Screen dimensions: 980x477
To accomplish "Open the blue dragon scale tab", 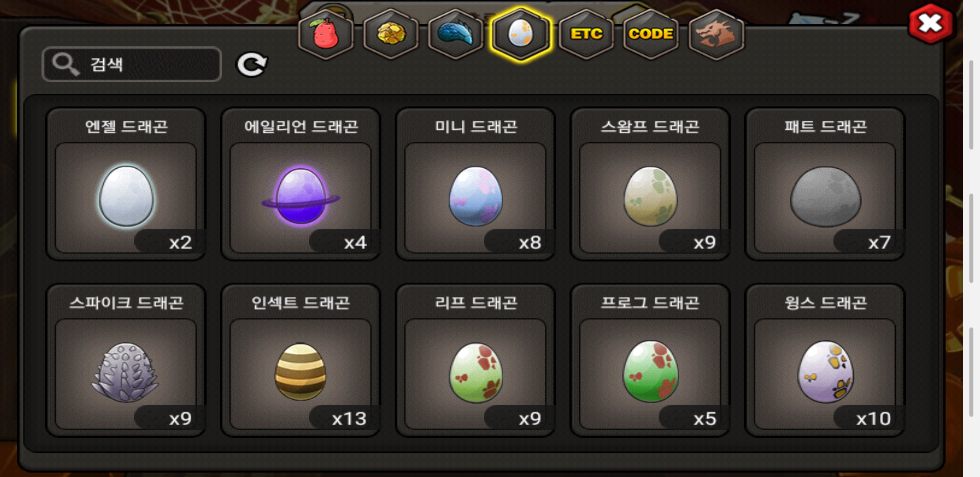I will (456, 34).
